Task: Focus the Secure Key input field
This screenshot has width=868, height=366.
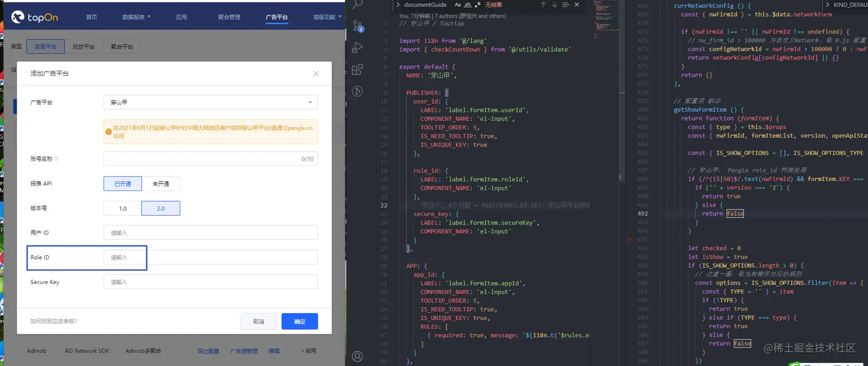Action: coord(211,282)
